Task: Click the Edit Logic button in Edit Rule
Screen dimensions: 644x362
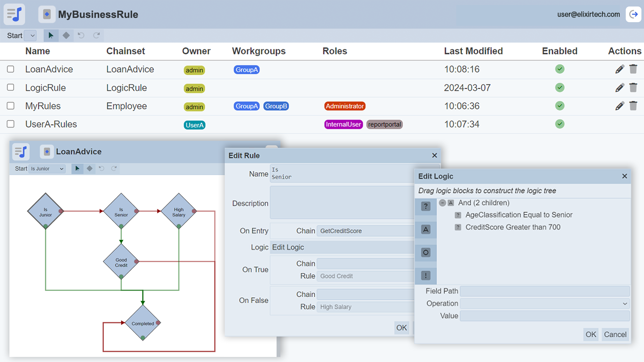Action: pos(288,247)
